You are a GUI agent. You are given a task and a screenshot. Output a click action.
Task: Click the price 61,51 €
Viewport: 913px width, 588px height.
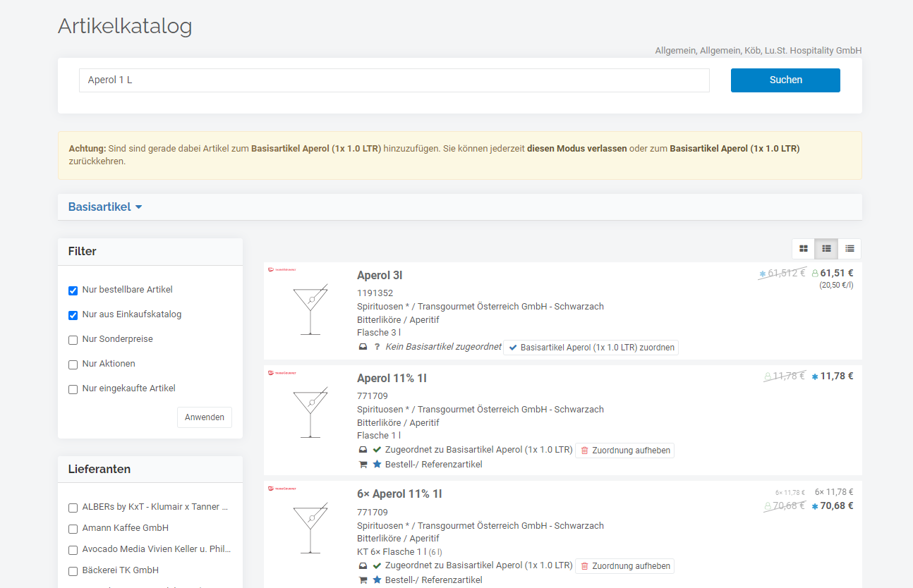(x=837, y=274)
